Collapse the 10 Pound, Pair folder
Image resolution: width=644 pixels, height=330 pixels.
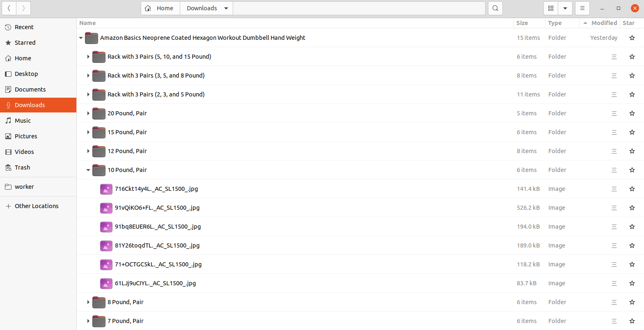click(88, 170)
